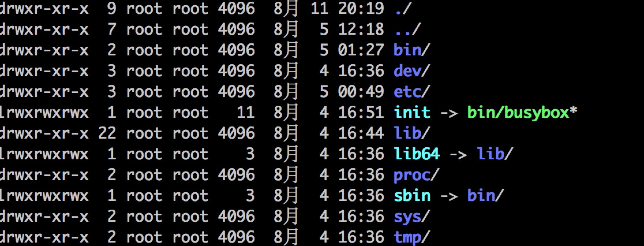Select the size "3" in the sbin row
This screenshot has height=246, width=644.
(x=250, y=195)
